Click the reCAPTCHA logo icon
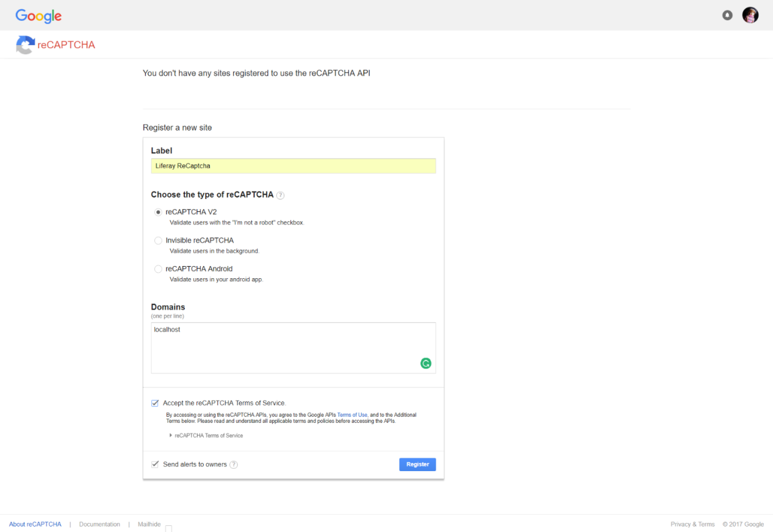The height and width of the screenshot is (532, 773). (25, 45)
